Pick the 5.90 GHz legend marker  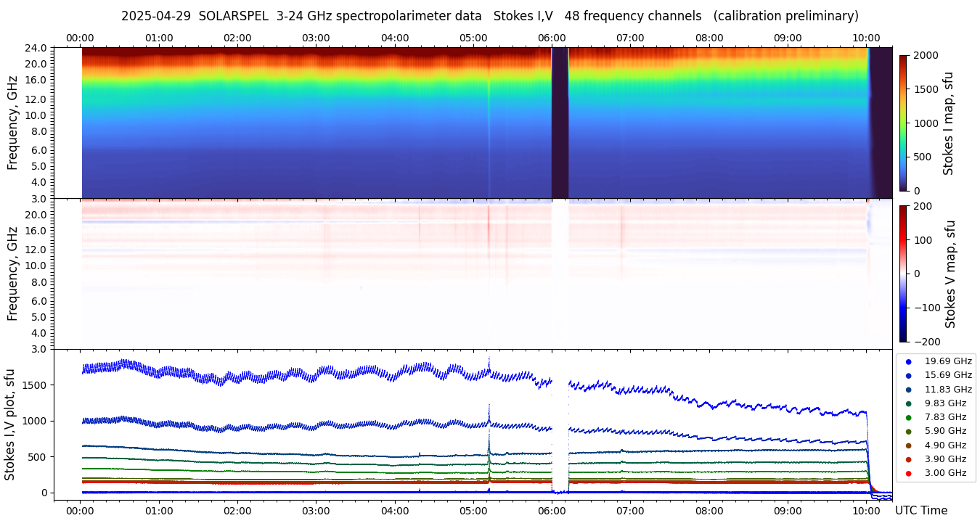point(908,431)
